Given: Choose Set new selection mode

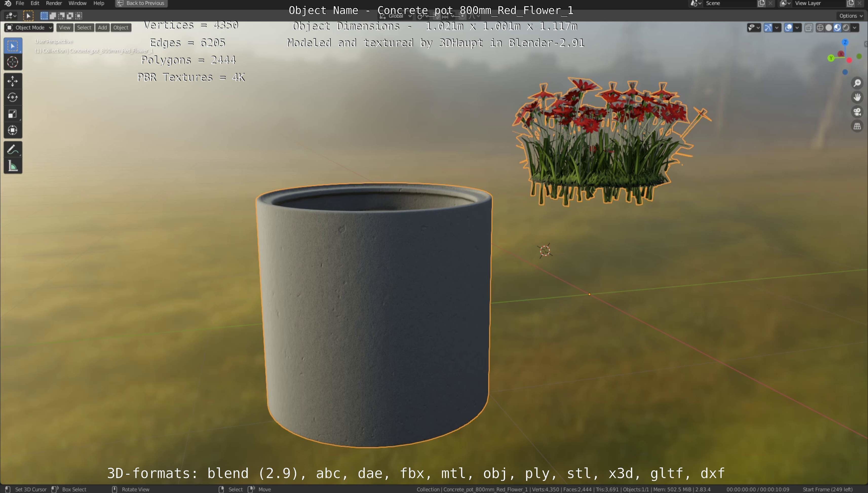Looking at the screenshot, I should [44, 15].
